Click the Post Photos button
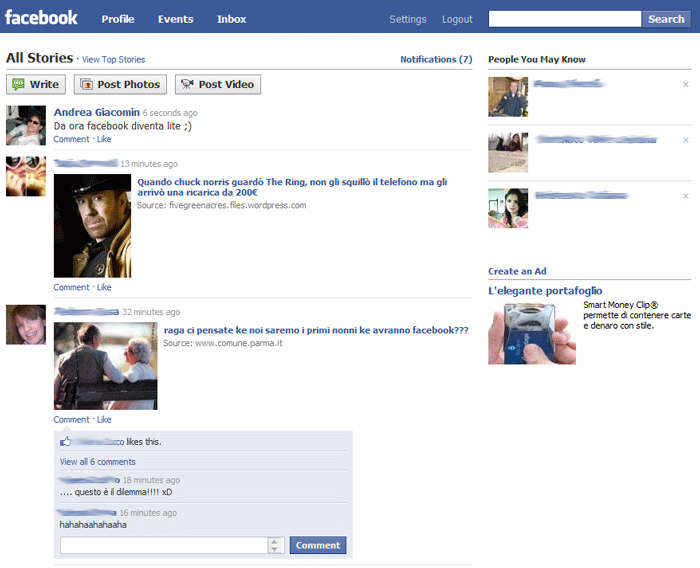 120,84
